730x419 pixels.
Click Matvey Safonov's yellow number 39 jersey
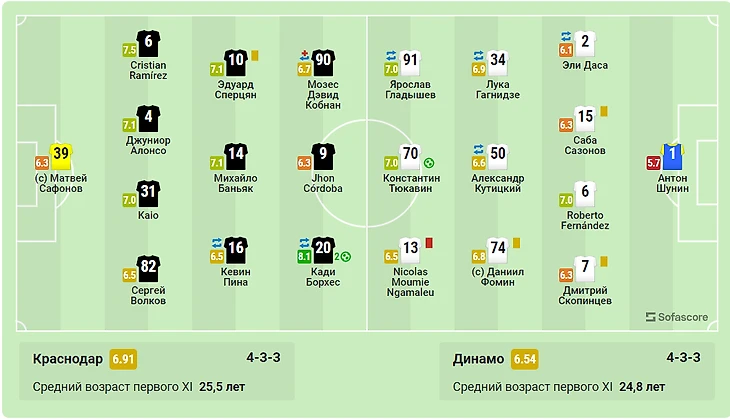pyautogui.click(x=61, y=156)
